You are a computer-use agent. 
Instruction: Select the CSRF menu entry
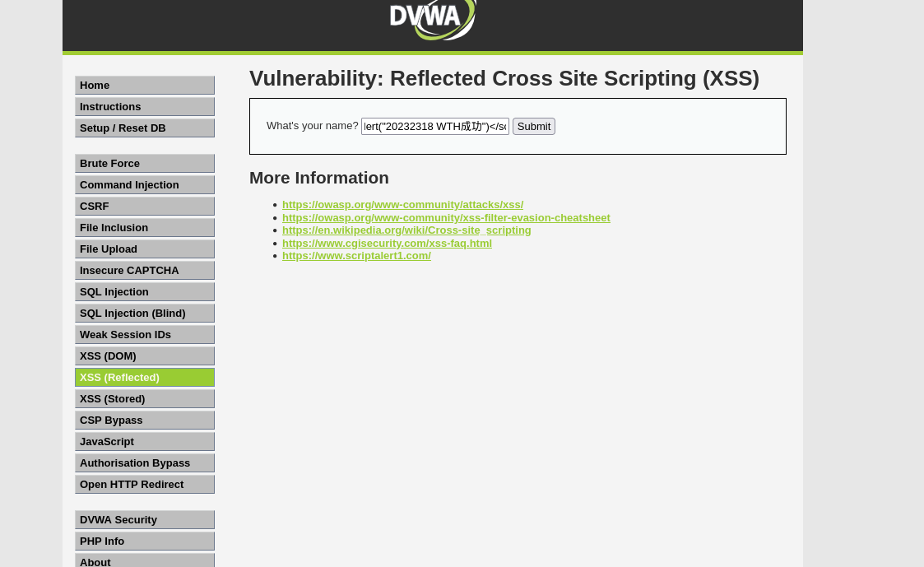pos(144,207)
